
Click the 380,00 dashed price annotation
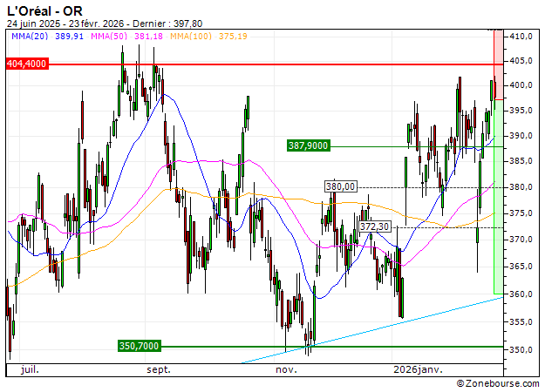point(341,186)
